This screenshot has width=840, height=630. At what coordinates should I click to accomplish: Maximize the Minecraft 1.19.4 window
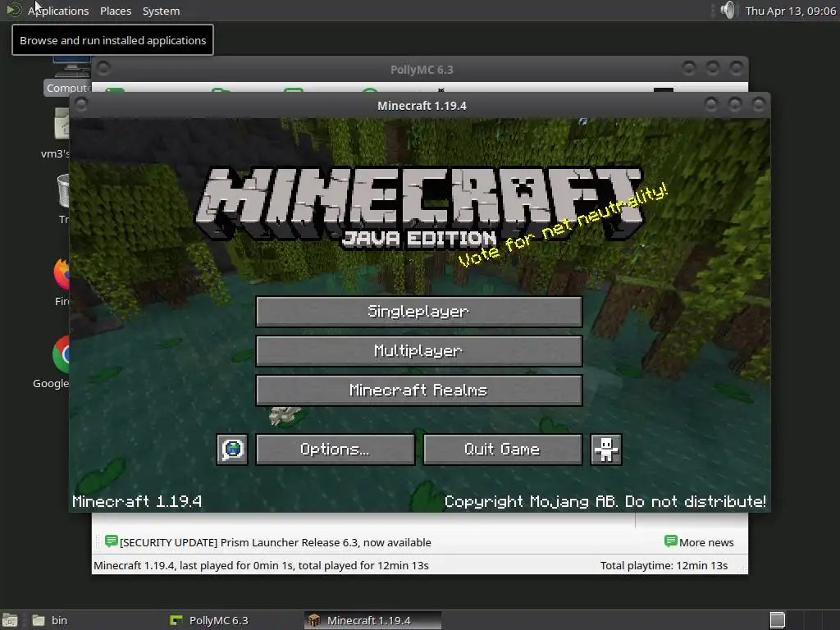pos(734,104)
